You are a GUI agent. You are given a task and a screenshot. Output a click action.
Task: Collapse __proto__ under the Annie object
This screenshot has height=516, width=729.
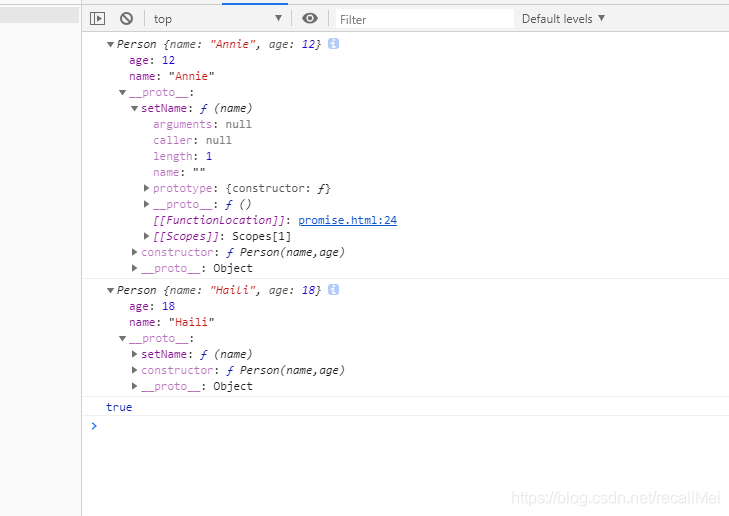pyautogui.click(x=122, y=93)
